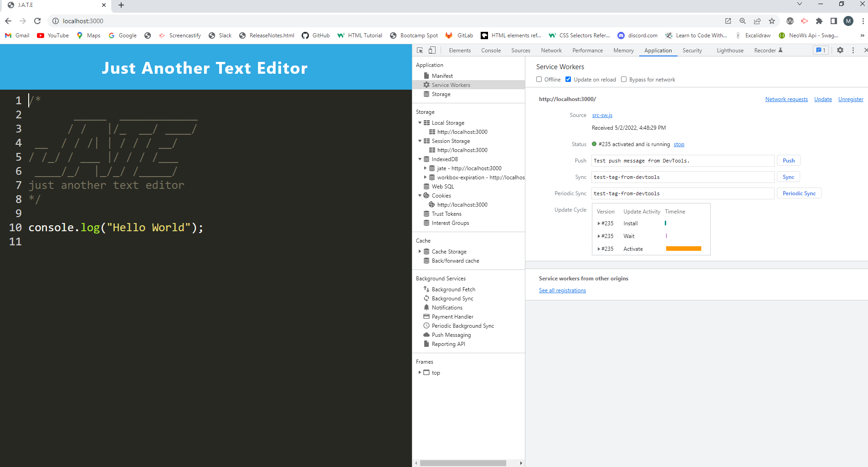
Task: Open Push Messaging in Background Services
Action: click(x=451, y=335)
